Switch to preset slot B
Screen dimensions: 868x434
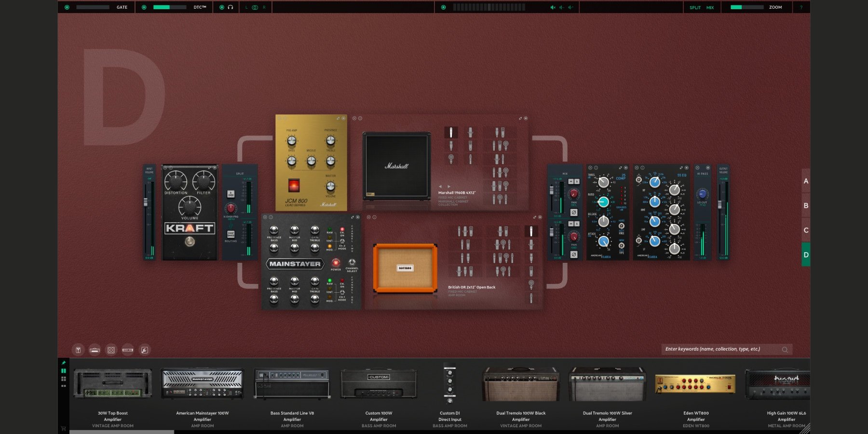click(806, 205)
